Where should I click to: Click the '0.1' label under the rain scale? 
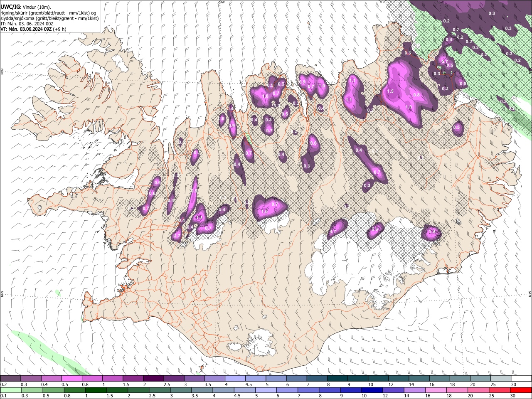click(3, 396)
